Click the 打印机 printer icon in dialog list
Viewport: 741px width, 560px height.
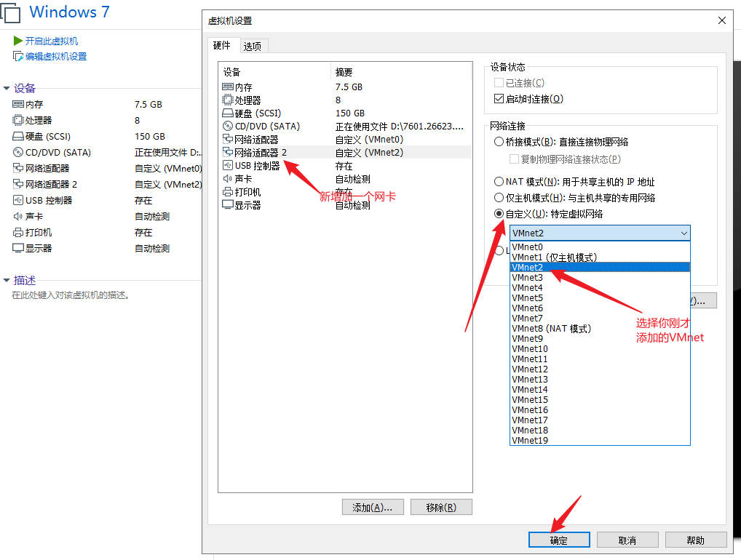[x=227, y=192]
